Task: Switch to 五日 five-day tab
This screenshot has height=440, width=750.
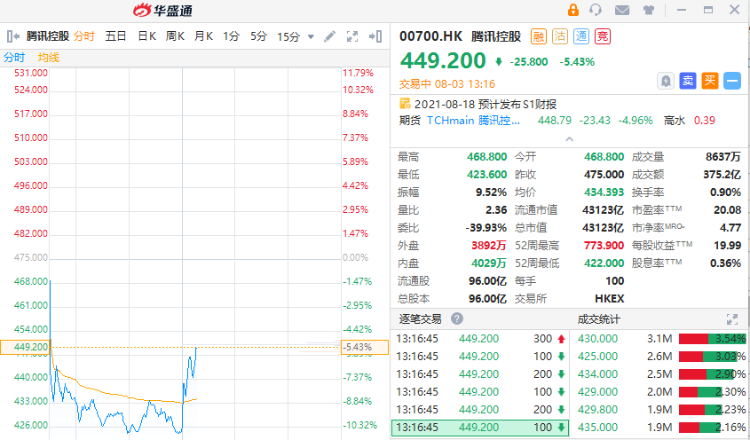Action: tap(115, 36)
